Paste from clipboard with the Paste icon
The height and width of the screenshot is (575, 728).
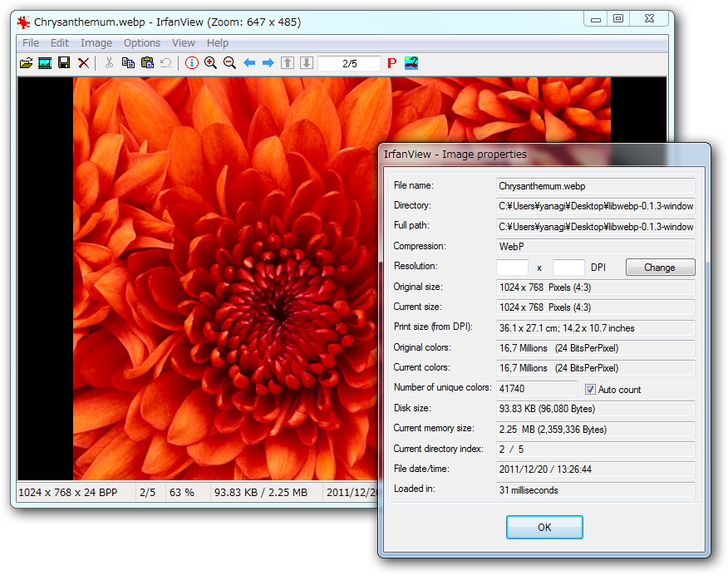coord(148,62)
